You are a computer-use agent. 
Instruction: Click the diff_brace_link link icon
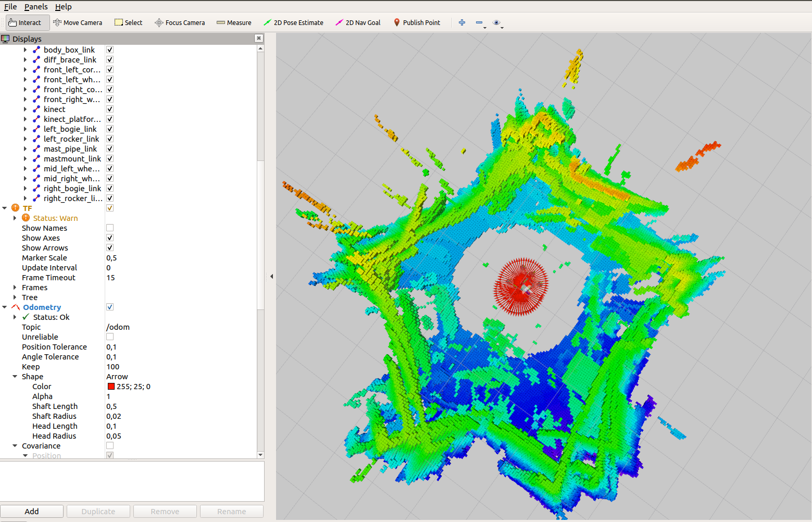(36, 59)
